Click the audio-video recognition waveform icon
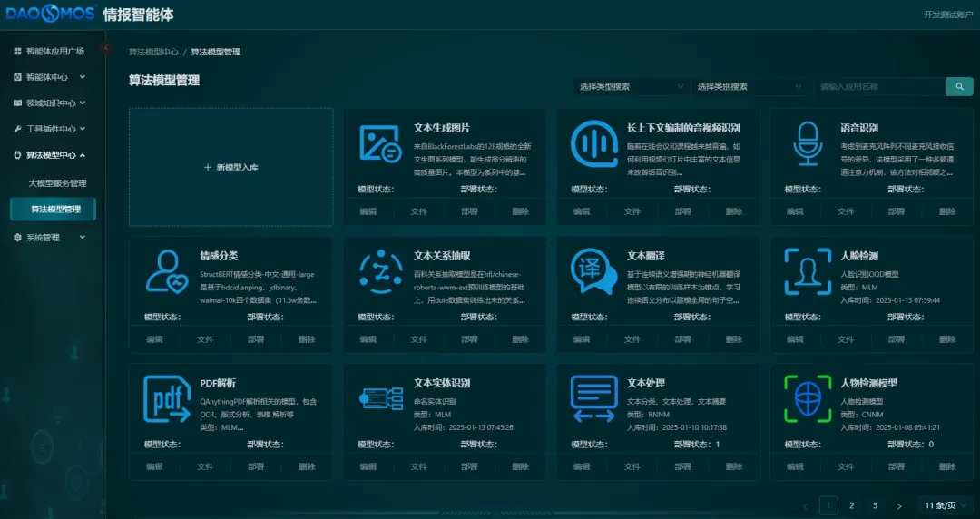This screenshot has width=980, height=519. (593, 143)
